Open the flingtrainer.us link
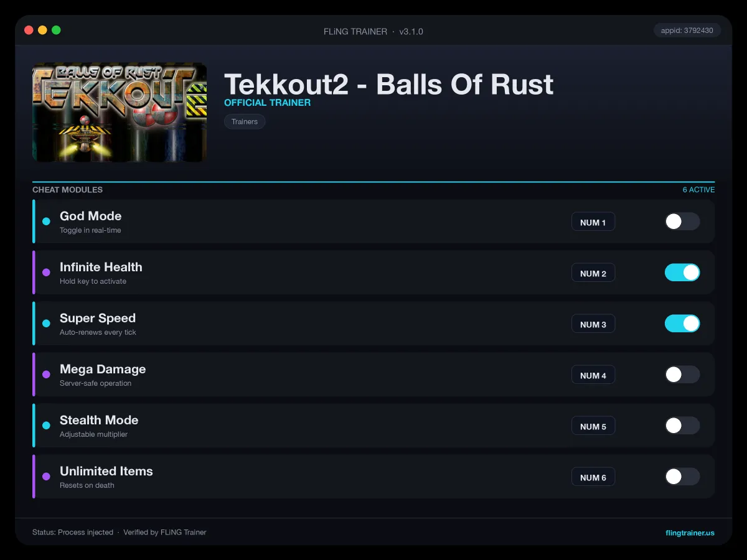Image resolution: width=747 pixels, height=560 pixels. 690,533
